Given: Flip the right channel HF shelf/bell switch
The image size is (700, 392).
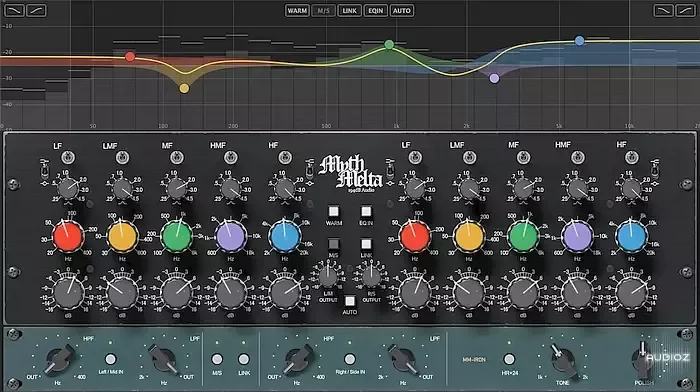Looking at the screenshot, I should point(655,170).
